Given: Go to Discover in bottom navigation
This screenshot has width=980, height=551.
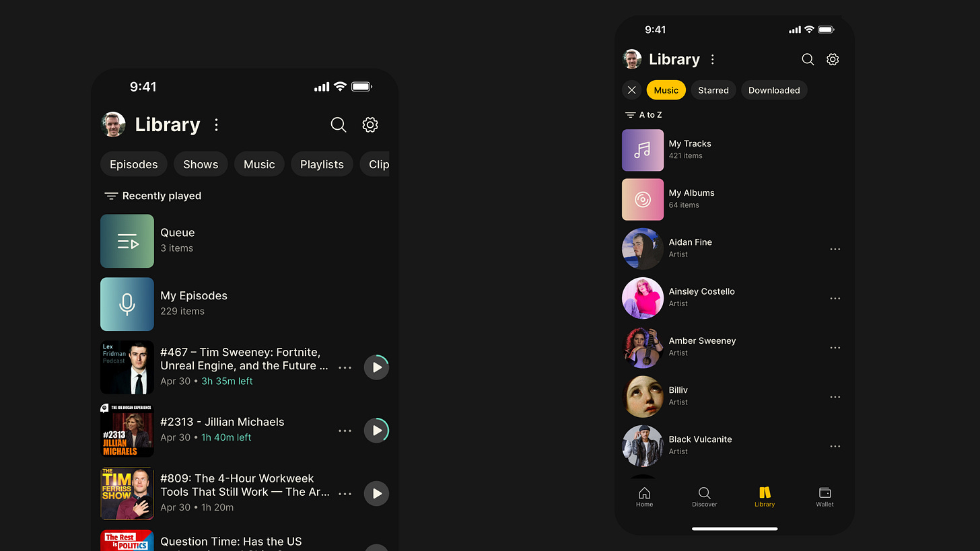Looking at the screenshot, I should pyautogui.click(x=705, y=497).
